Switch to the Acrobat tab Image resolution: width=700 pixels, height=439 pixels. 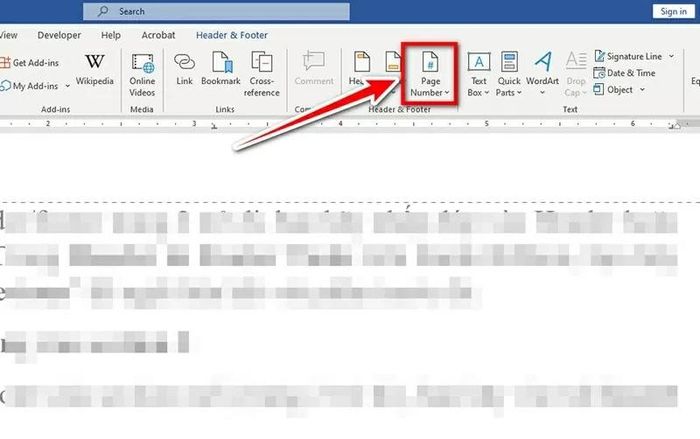158,35
